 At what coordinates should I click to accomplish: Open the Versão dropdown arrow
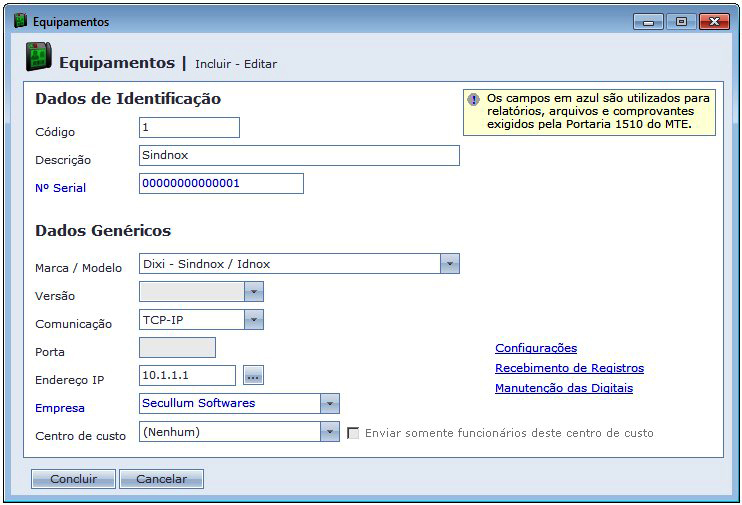point(254,292)
